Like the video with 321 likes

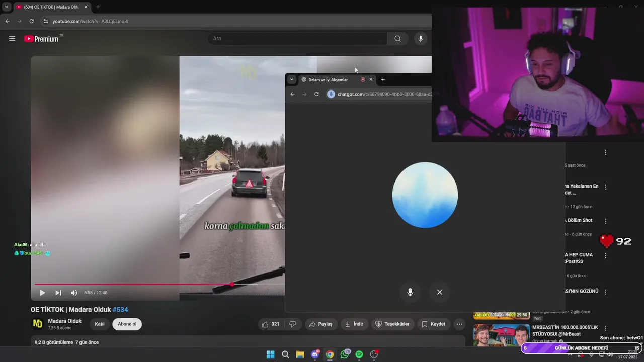(x=270, y=324)
